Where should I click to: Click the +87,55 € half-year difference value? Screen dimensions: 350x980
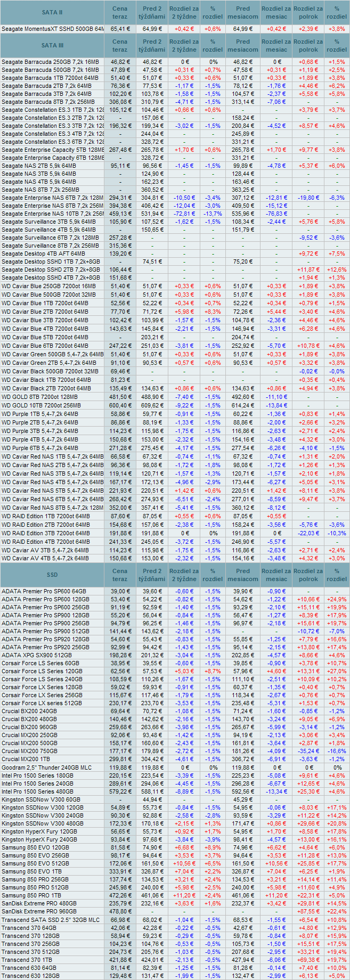(308, 911)
